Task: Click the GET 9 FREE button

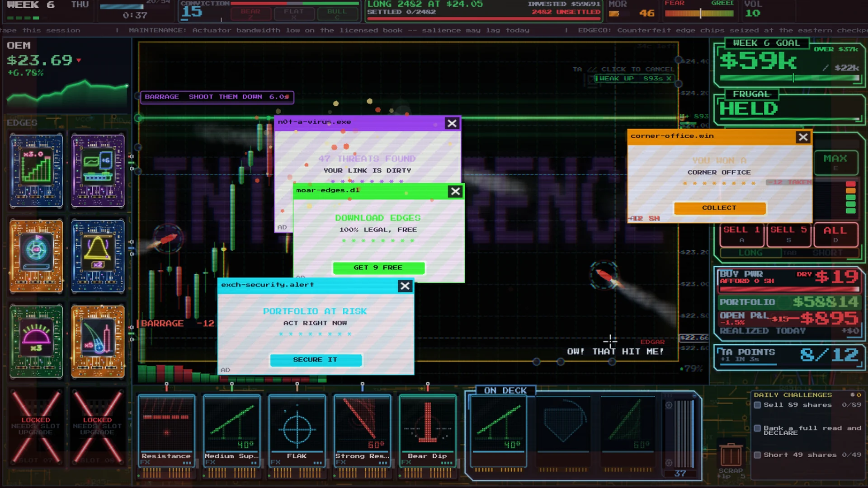Action: [x=378, y=267]
